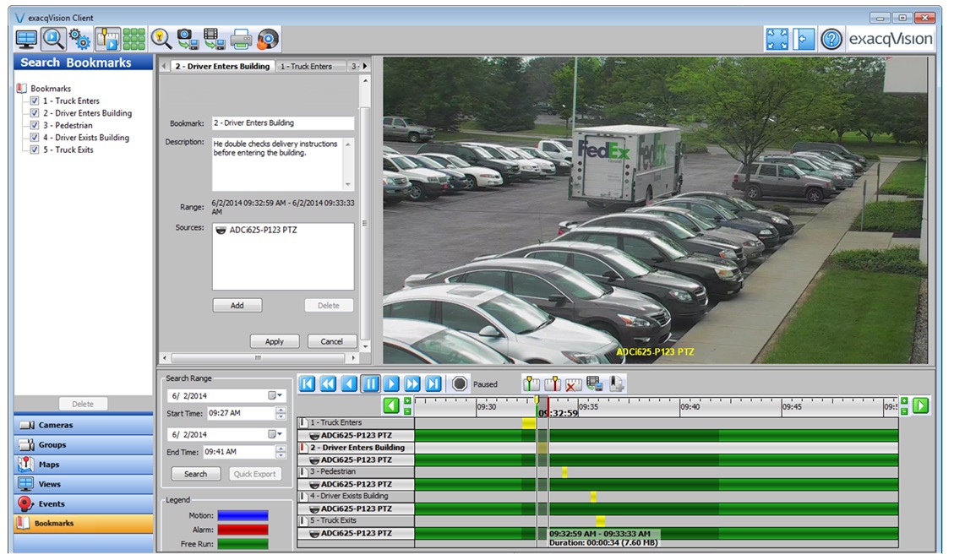Screen dimensions: 954x560
Task: Adjust the End Time spinner arrows
Action: pos(281,453)
